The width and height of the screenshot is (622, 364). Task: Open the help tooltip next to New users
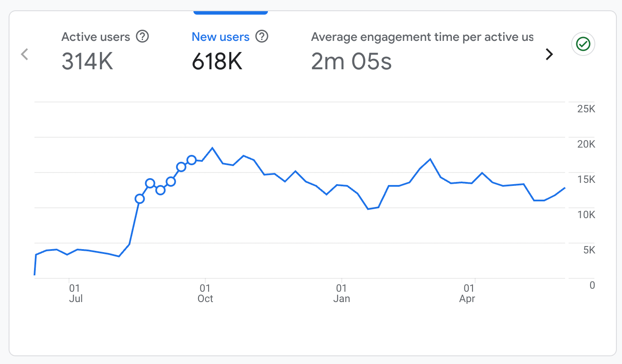tap(262, 37)
